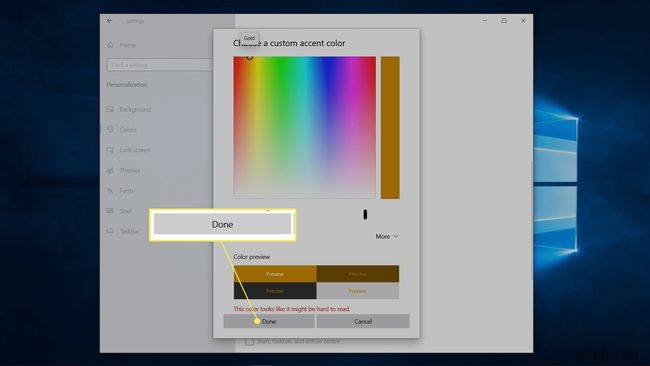Minimize the Settings window

(x=485, y=20)
